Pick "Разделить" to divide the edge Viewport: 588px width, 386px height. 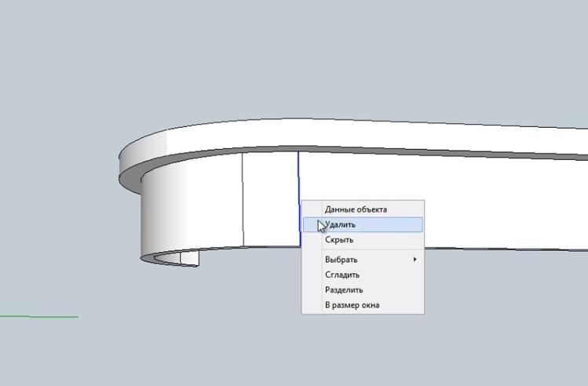(x=344, y=289)
